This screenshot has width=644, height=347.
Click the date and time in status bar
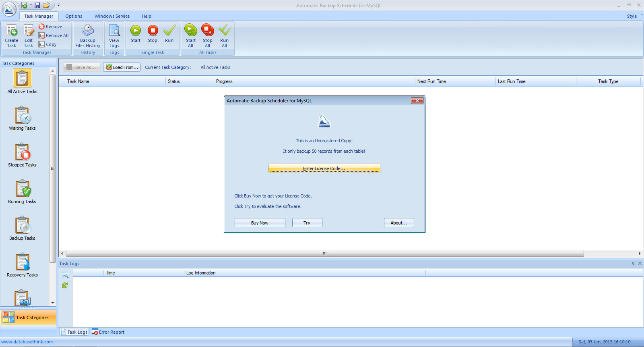coord(605,342)
